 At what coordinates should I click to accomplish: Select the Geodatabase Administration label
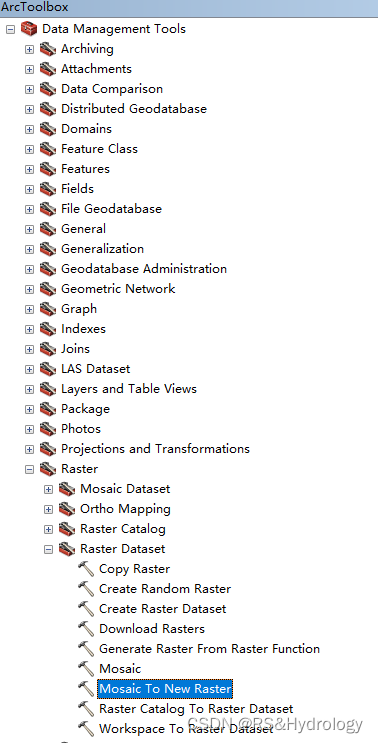(144, 269)
